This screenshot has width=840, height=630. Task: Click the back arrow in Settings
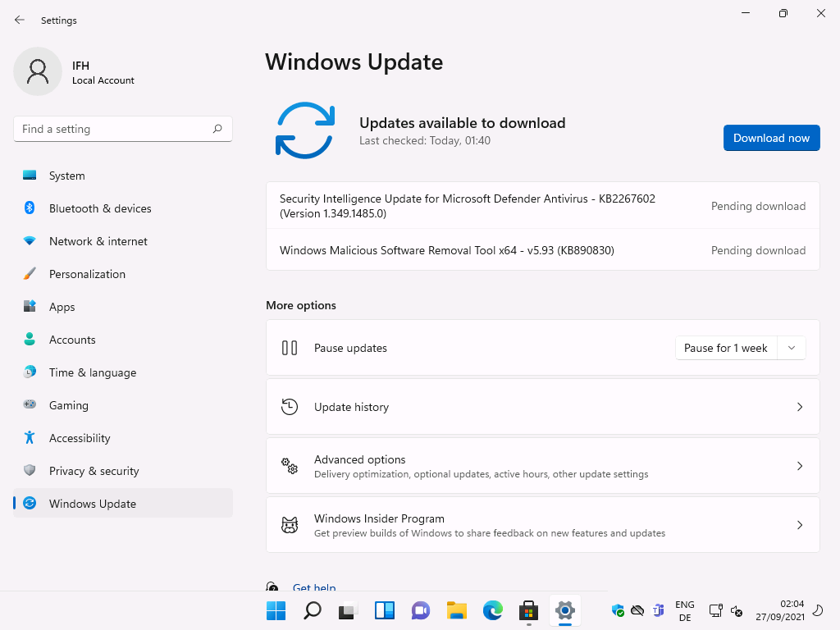point(20,20)
